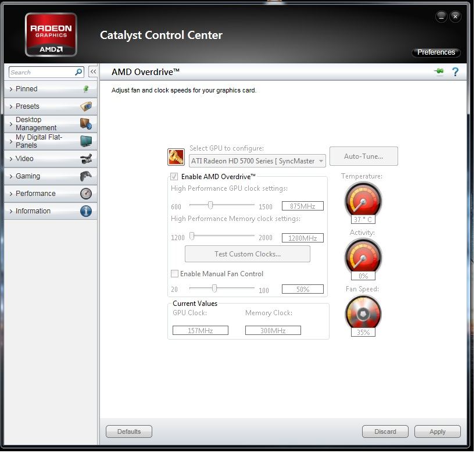The width and height of the screenshot is (476, 453).
Task: Click the 50% fan speed value box
Action: 303,289
